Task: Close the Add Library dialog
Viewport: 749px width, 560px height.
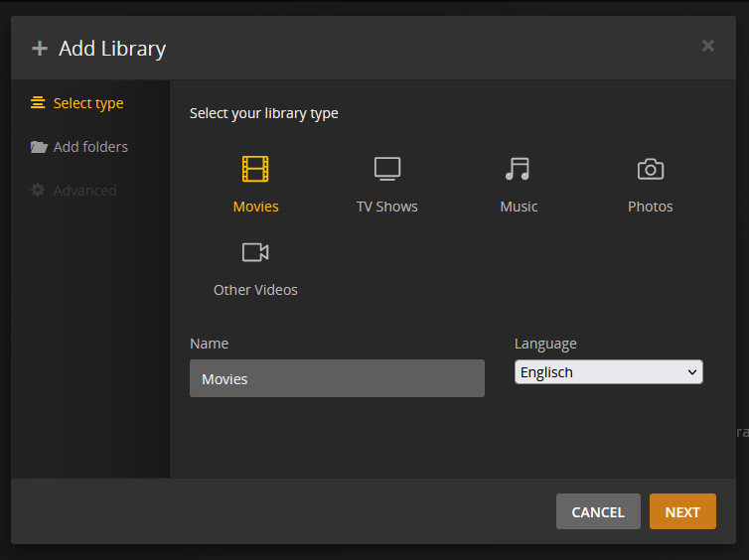Action: [x=707, y=46]
